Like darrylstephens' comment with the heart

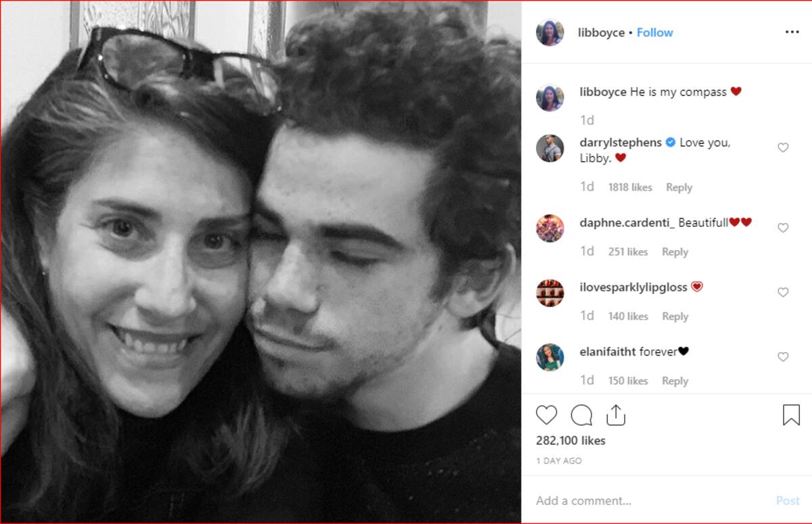783,147
